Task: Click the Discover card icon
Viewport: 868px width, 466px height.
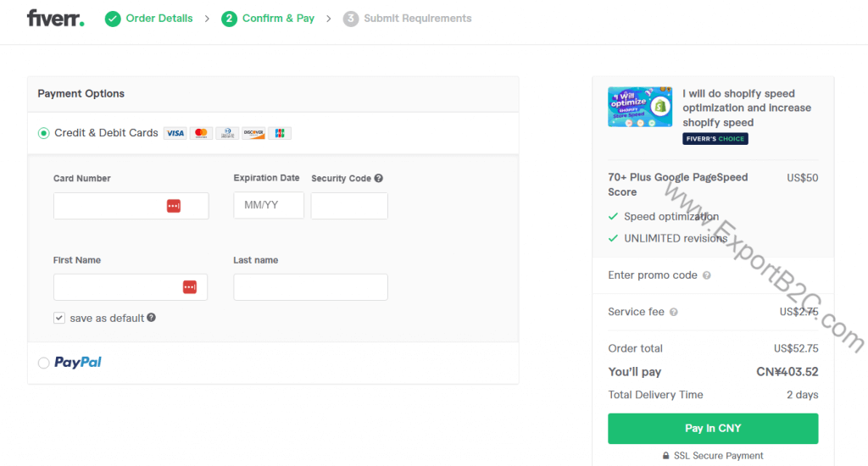Action: (253, 133)
